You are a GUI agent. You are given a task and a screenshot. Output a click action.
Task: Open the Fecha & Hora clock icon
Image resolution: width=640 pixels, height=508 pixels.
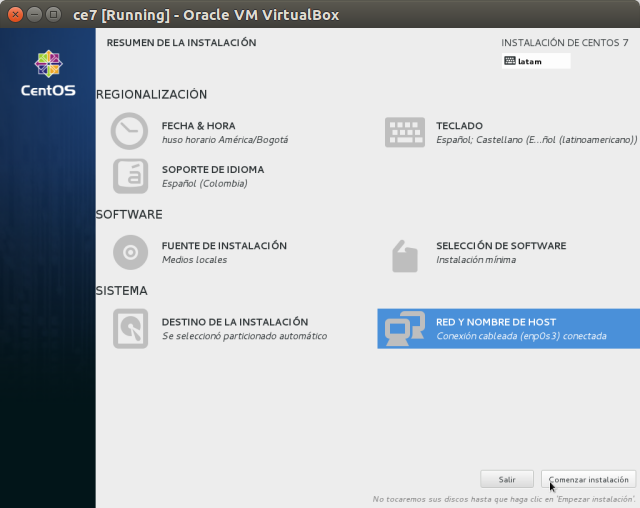(x=129, y=131)
